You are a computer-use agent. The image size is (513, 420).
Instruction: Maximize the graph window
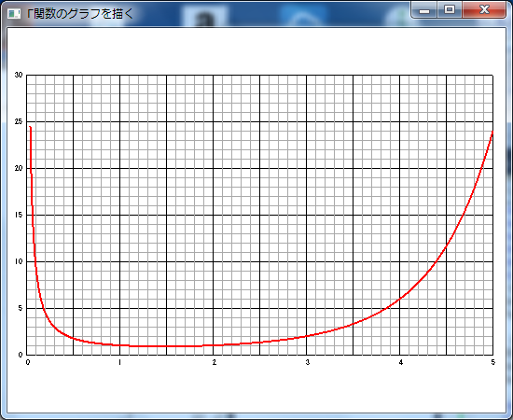point(450,10)
